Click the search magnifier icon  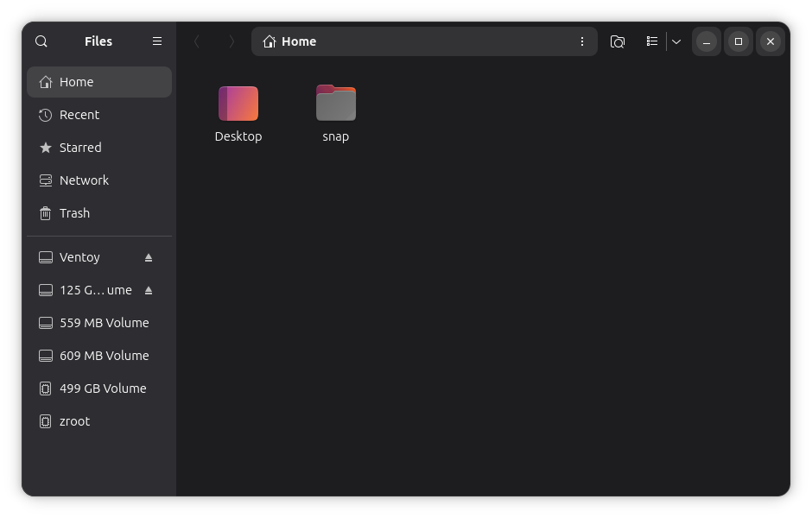click(41, 41)
